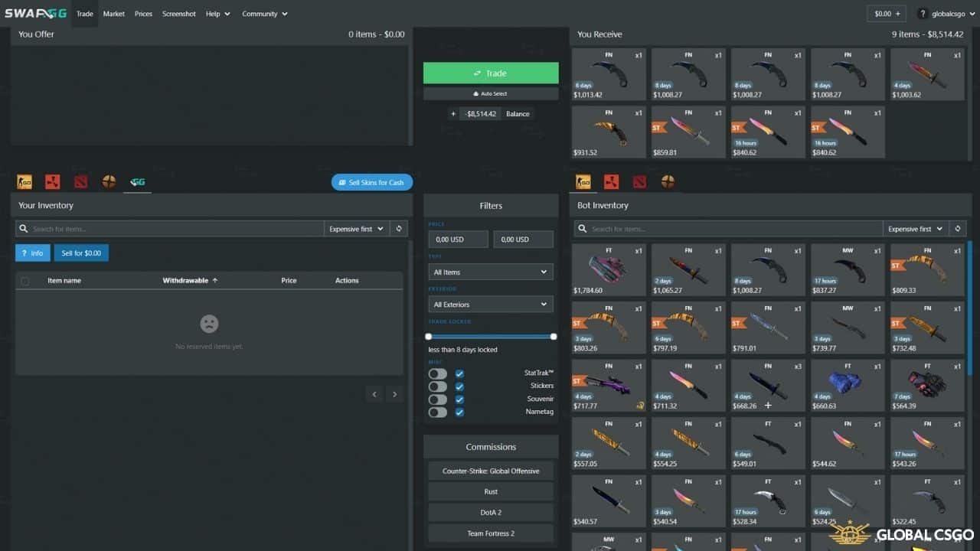Click the SWAP.GG logo
The width and height of the screenshot is (980, 551).
[x=37, y=13]
